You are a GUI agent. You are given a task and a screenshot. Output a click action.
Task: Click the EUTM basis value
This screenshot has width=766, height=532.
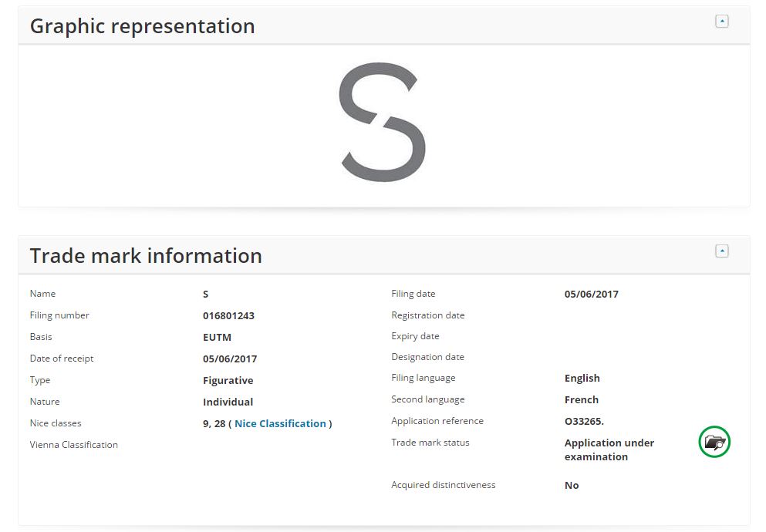pyautogui.click(x=217, y=337)
